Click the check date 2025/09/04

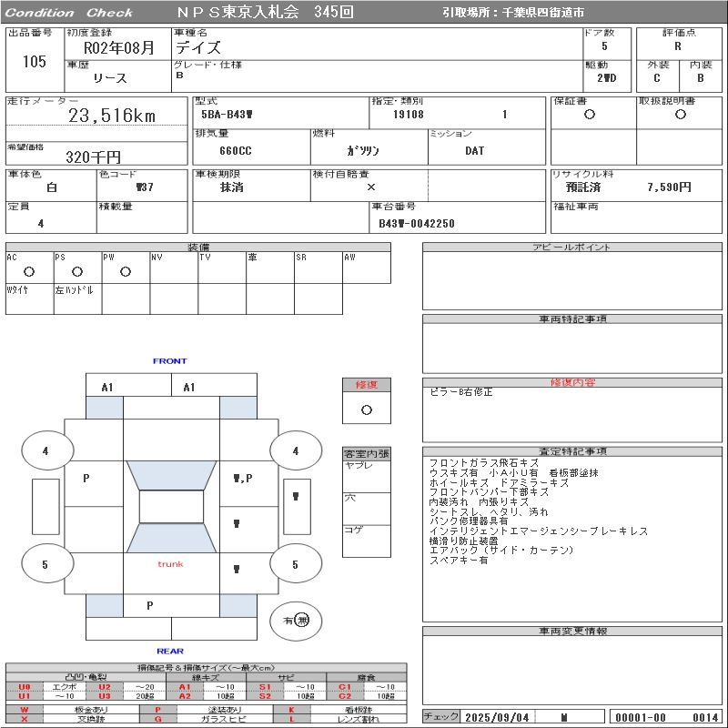[x=497, y=717]
